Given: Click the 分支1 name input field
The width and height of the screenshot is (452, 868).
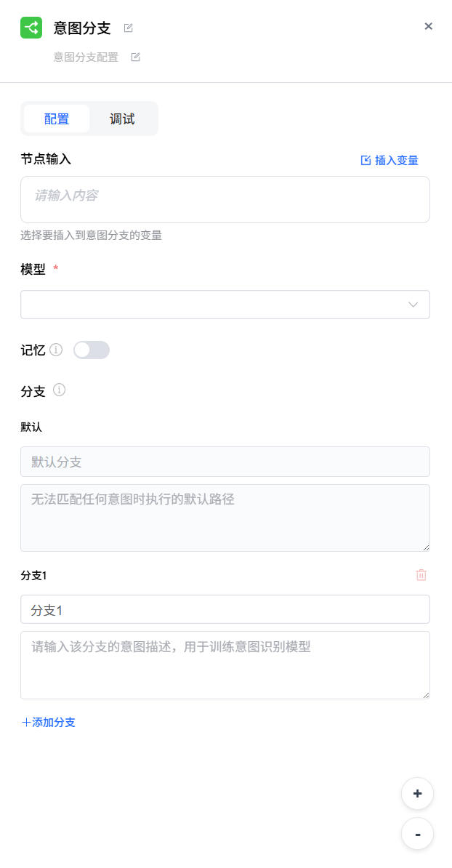Looking at the screenshot, I should 225,609.
